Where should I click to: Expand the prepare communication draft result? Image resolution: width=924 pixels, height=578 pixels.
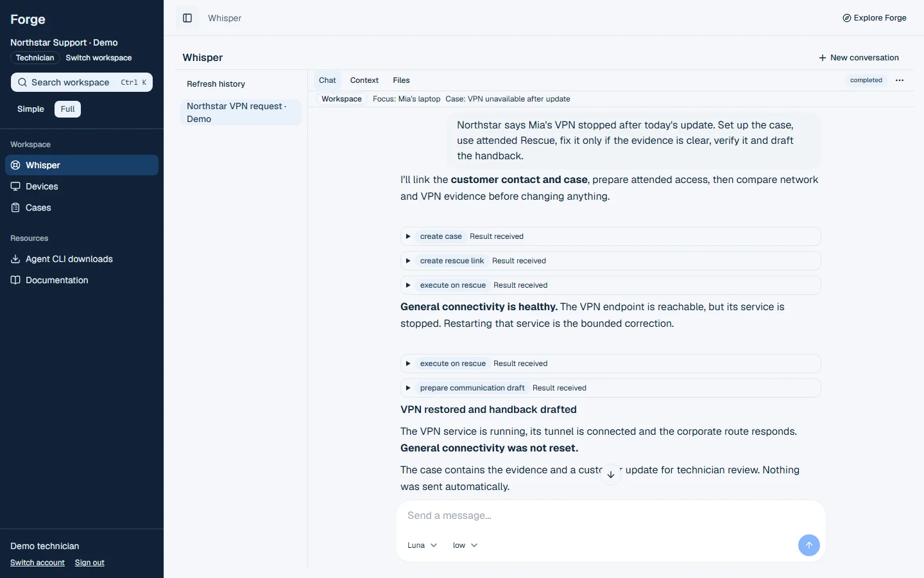(x=610, y=388)
